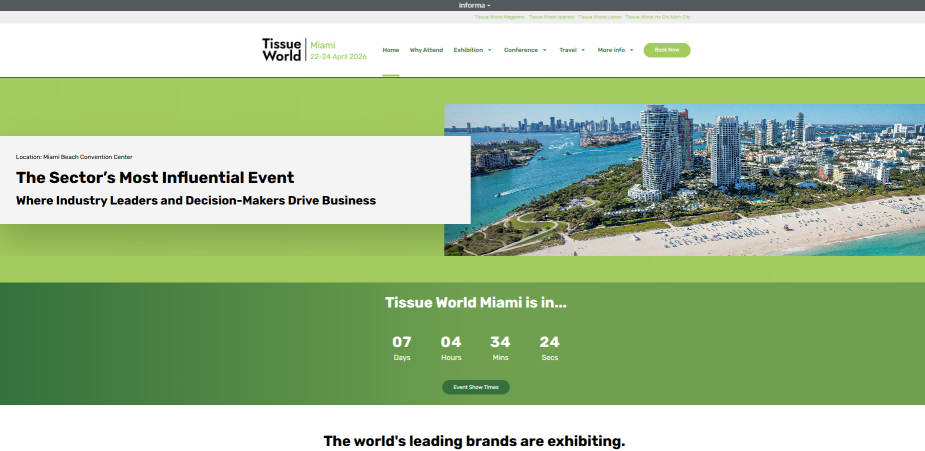Open the Tissue World Istanbul link
925x451 pixels.
(x=551, y=17)
